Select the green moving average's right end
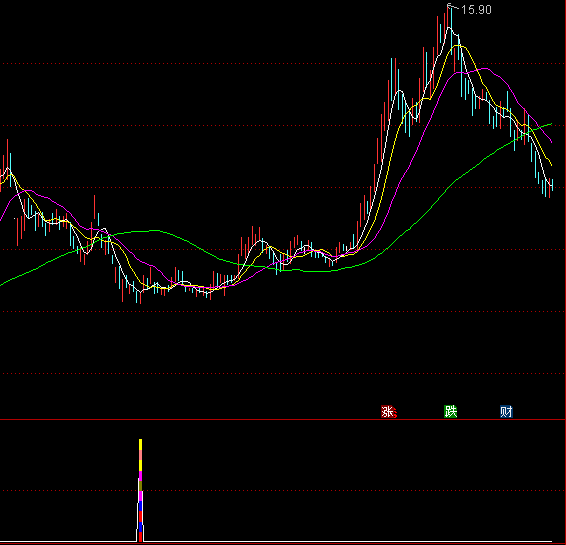The image size is (566, 545). (550, 124)
